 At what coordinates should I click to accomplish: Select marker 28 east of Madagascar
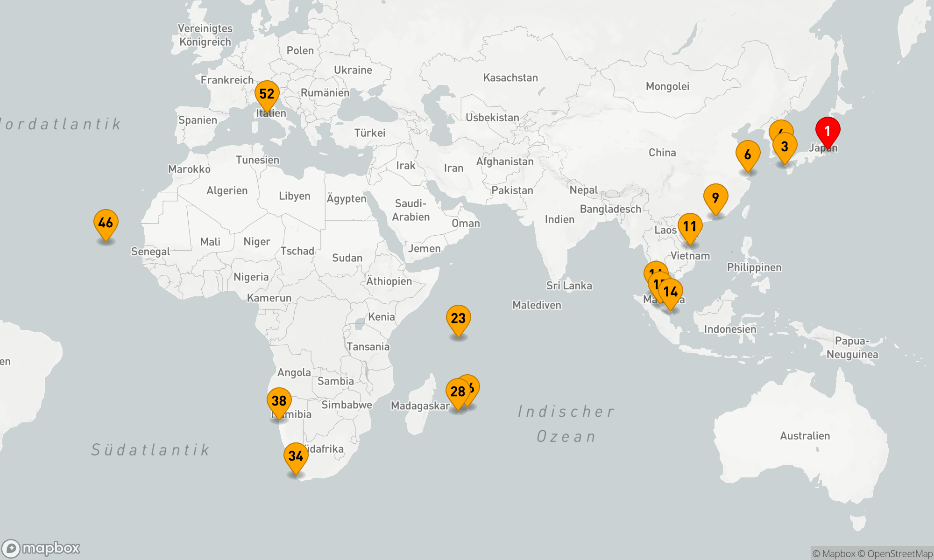[458, 392]
